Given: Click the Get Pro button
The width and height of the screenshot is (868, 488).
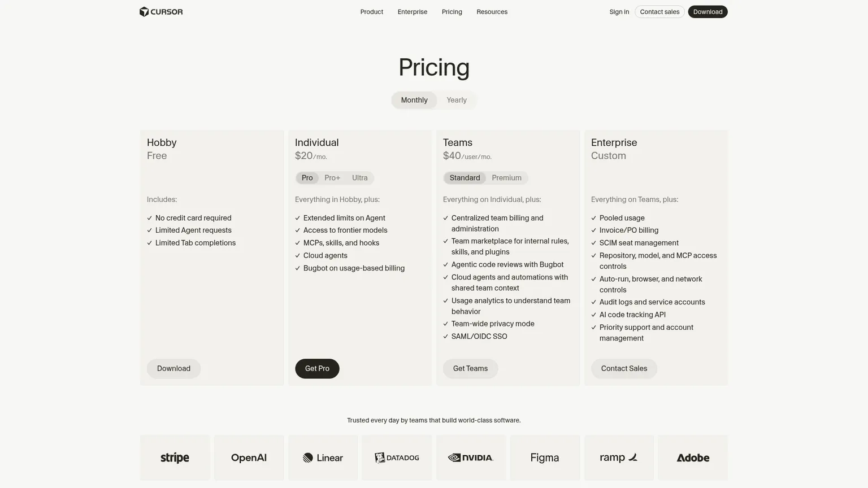Looking at the screenshot, I should [x=317, y=368].
